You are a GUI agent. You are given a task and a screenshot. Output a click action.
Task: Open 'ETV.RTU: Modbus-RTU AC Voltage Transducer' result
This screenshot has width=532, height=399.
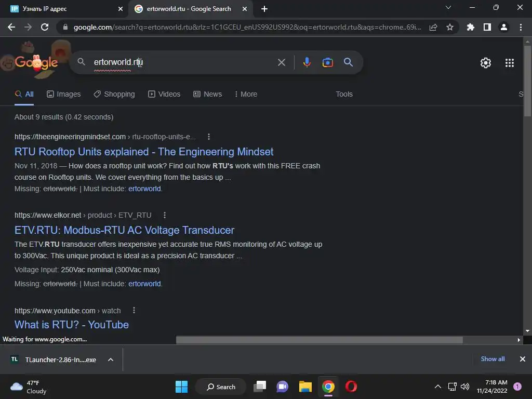pyautogui.click(x=124, y=230)
